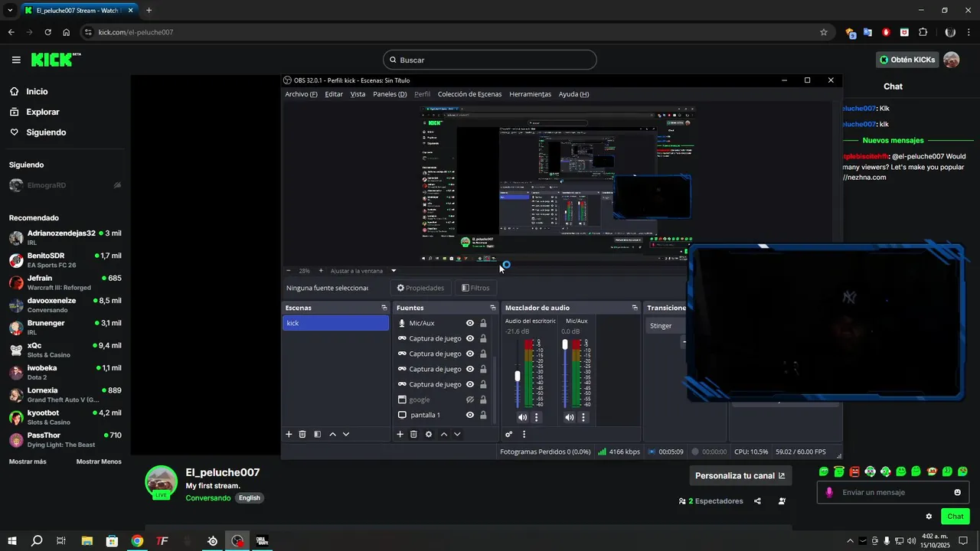Open OBS Studio from Windows taskbar

[x=237, y=541]
